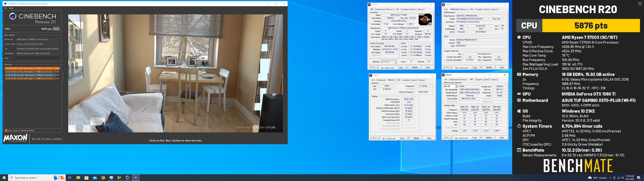Click the Maxon logo in Cinebench
The image size is (644, 181).
[15, 138]
